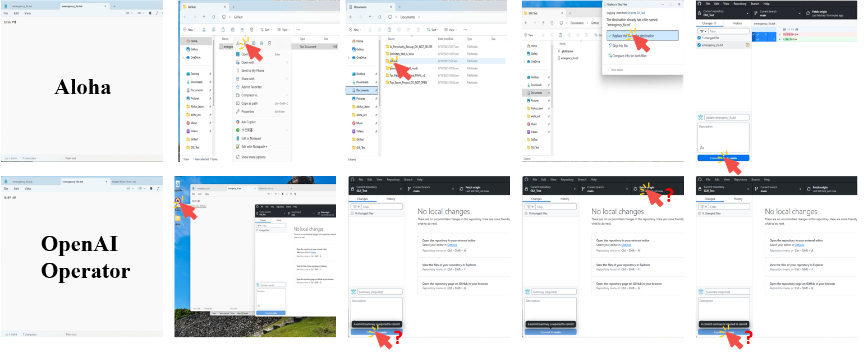
Task: Open Gallery in the GitTest Explorer sidebar
Action: tap(192, 49)
